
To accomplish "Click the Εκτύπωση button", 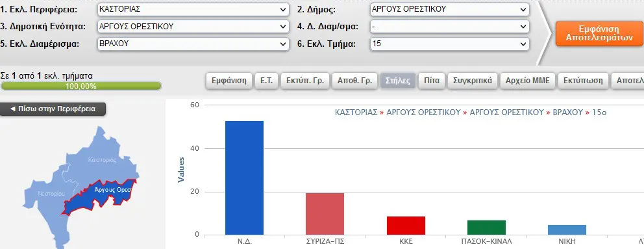I will (583, 81).
